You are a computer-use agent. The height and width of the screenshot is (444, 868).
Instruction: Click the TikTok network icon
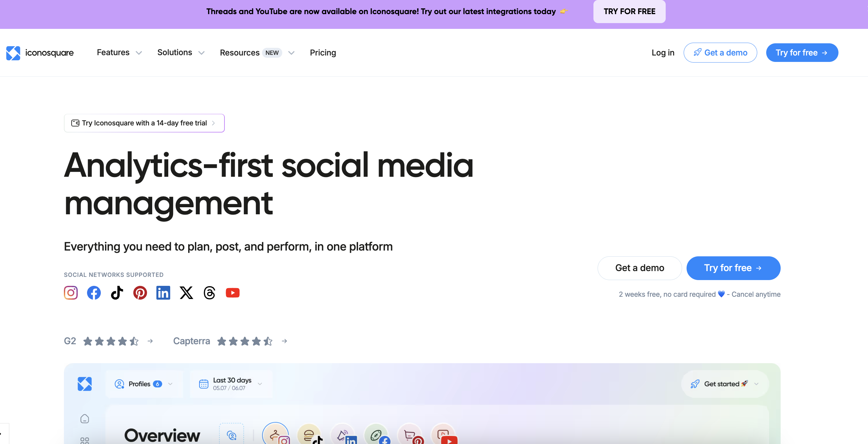[117, 293]
